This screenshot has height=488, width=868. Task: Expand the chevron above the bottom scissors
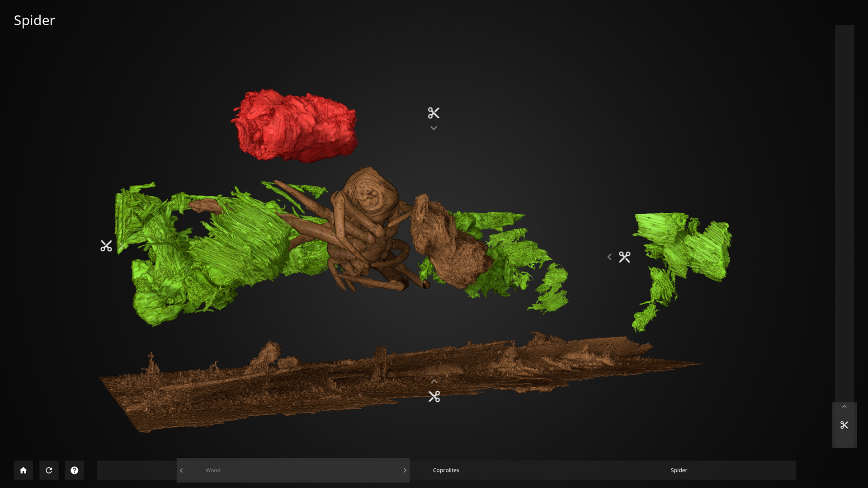(x=434, y=381)
